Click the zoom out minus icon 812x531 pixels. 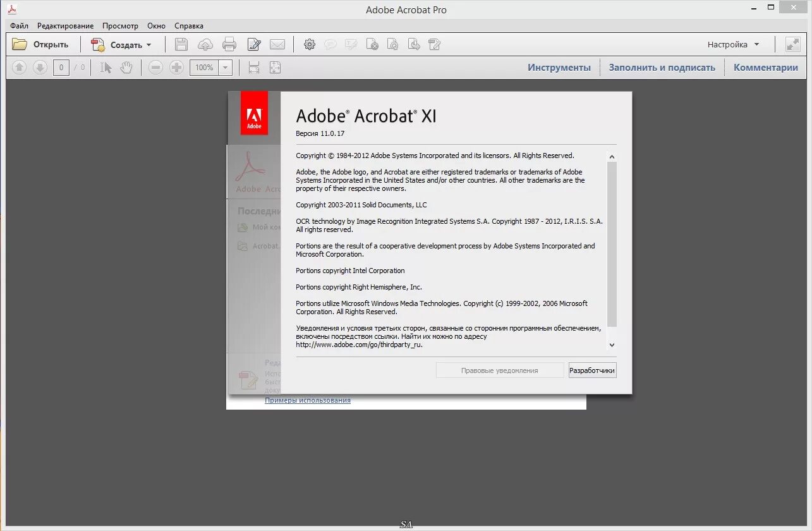point(156,67)
